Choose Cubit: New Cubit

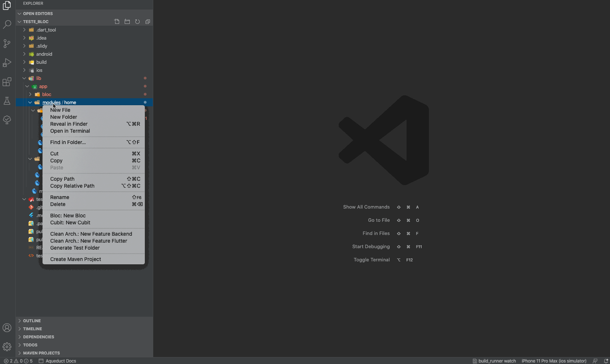[x=93, y=223]
